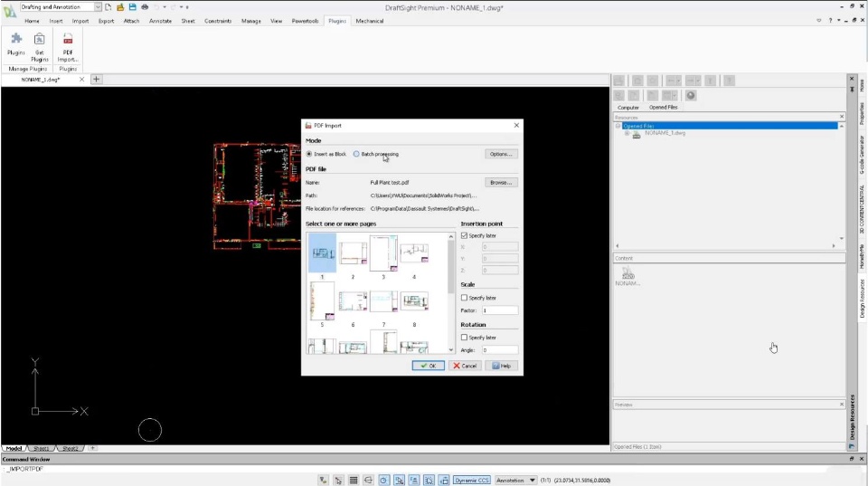Open the Mechanical ribbon tab

[369, 21]
